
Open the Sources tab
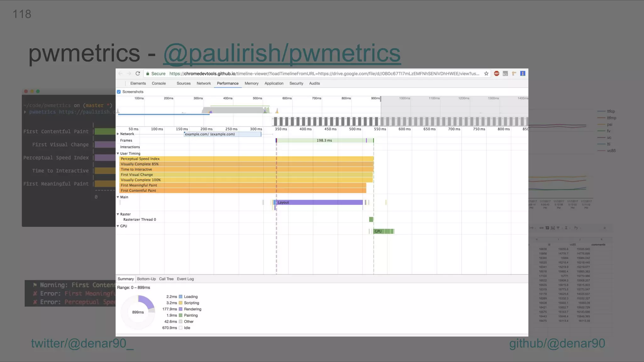click(x=184, y=84)
